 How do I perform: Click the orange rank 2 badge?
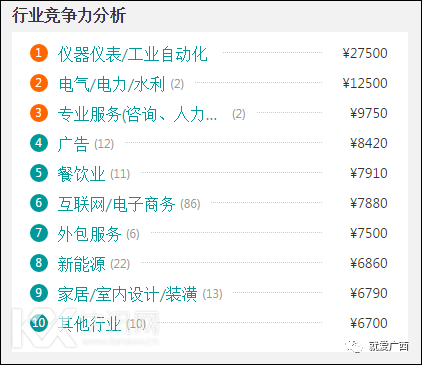(39, 83)
